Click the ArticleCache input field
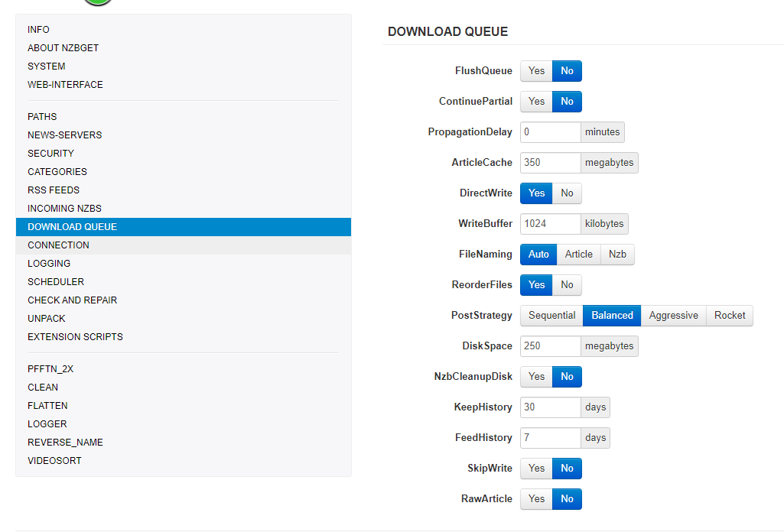The image size is (784, 532). coord(550,163)
